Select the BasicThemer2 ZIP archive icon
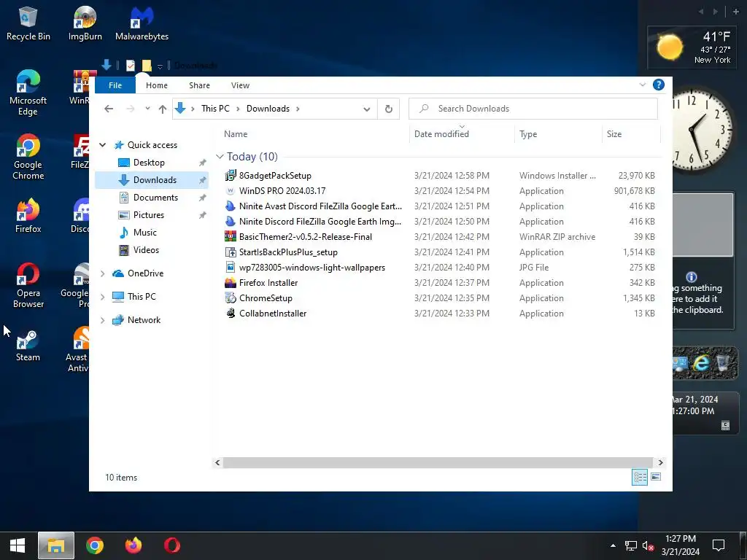The width and height of the screenshot is (747, 560). coord(231,237)
